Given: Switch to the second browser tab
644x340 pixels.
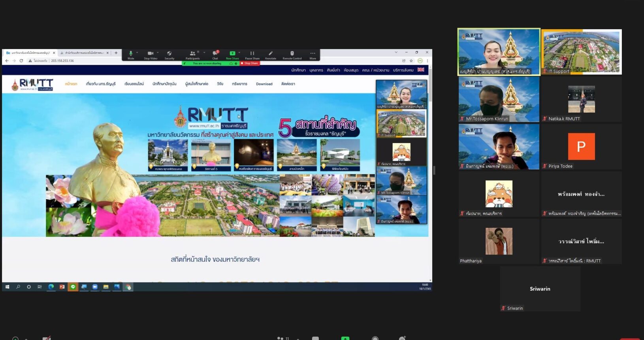Looking at the screenshot, I should pos(84,53).
